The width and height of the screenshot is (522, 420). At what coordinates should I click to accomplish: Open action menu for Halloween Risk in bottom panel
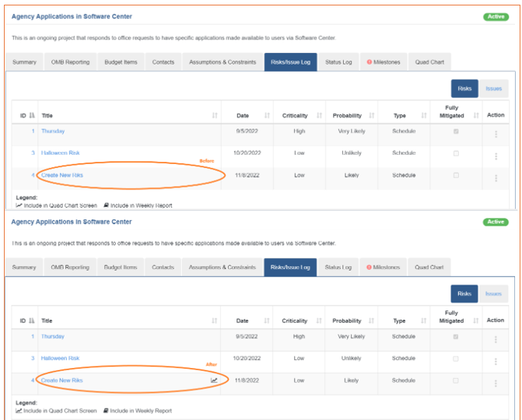coord(496,362)
